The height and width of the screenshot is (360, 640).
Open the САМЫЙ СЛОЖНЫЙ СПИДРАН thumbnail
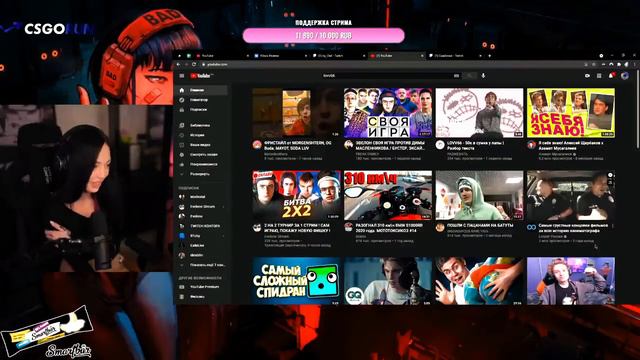tap(296, 281)
